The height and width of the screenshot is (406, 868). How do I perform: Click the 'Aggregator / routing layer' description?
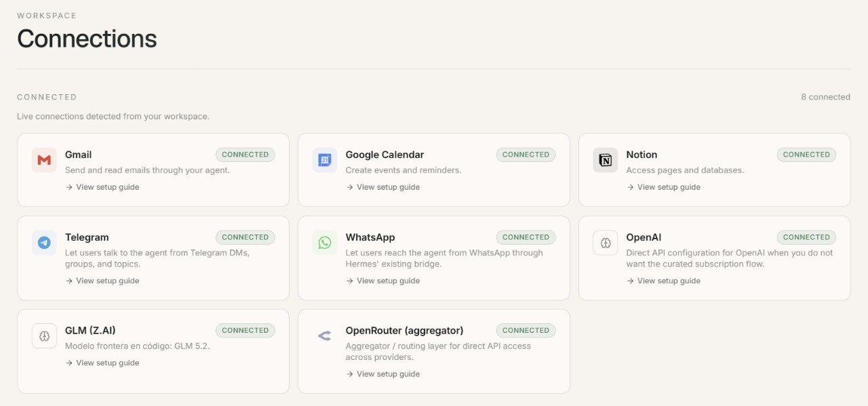point(438,352)
